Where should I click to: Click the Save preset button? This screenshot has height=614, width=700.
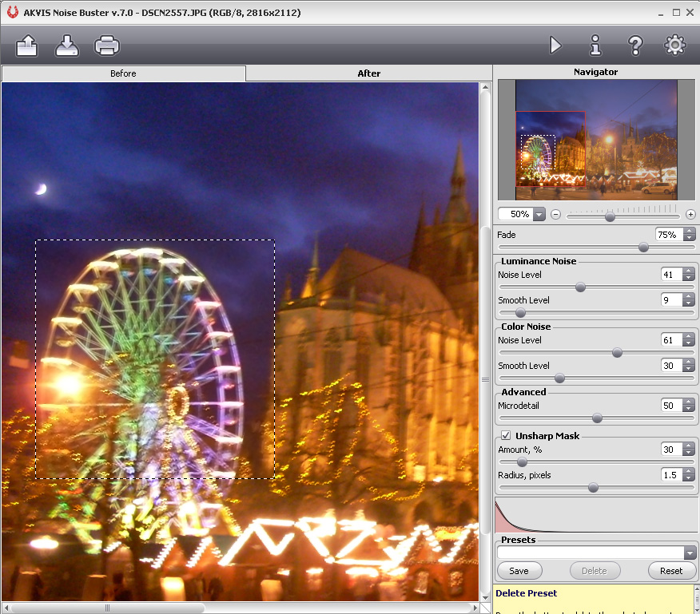pyautogui.click(x=519, y=571)
